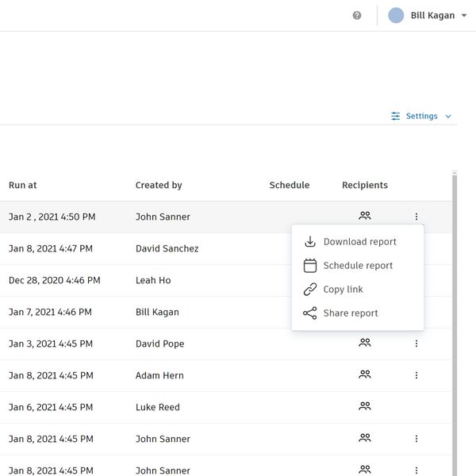The image size is (476, 476).
Task: Click the Schedule column header
Action: point(289,185)
